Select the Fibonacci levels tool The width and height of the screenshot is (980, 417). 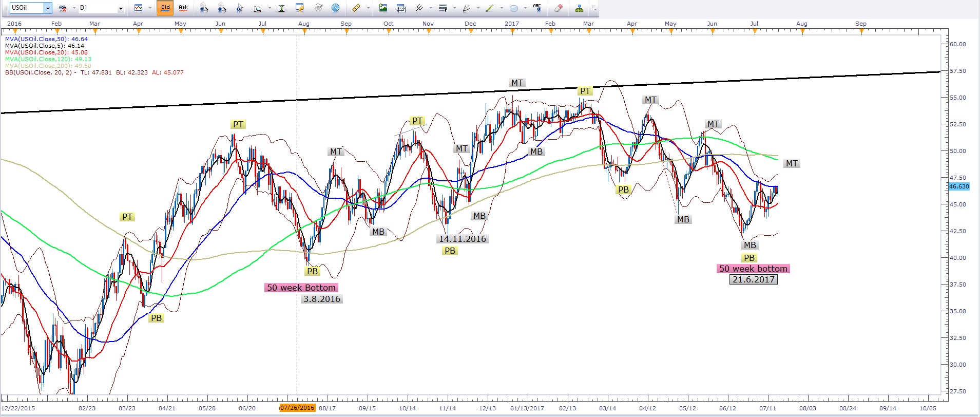443,8
